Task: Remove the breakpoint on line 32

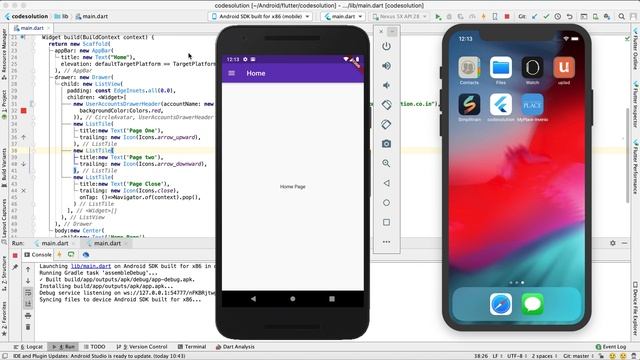Action: point(24,111)
